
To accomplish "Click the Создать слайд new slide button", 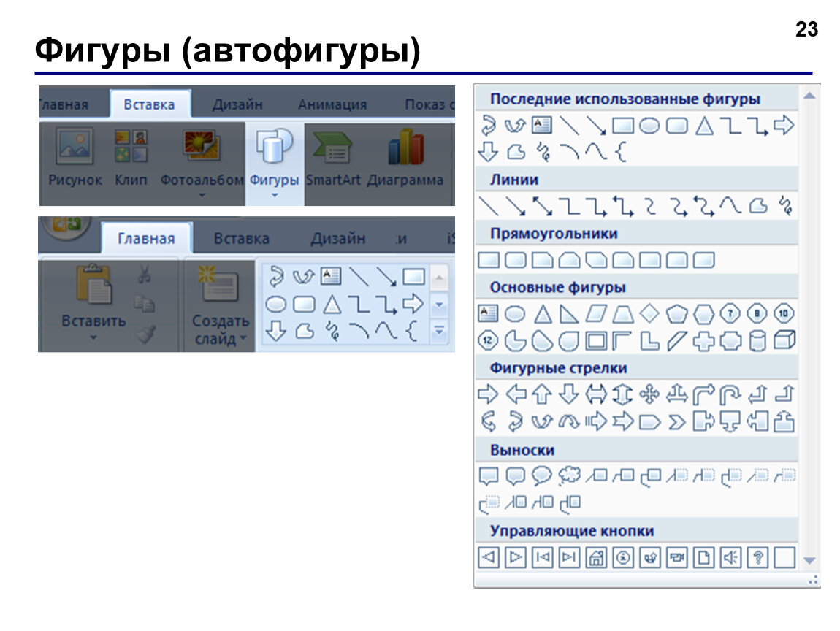I will [x=220, y=307].
